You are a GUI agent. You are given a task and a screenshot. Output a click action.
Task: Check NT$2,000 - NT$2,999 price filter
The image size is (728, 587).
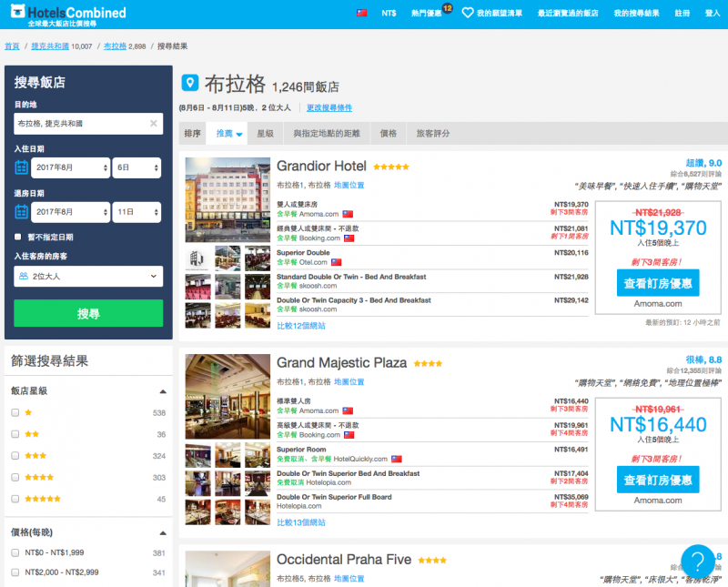[15, 572]
